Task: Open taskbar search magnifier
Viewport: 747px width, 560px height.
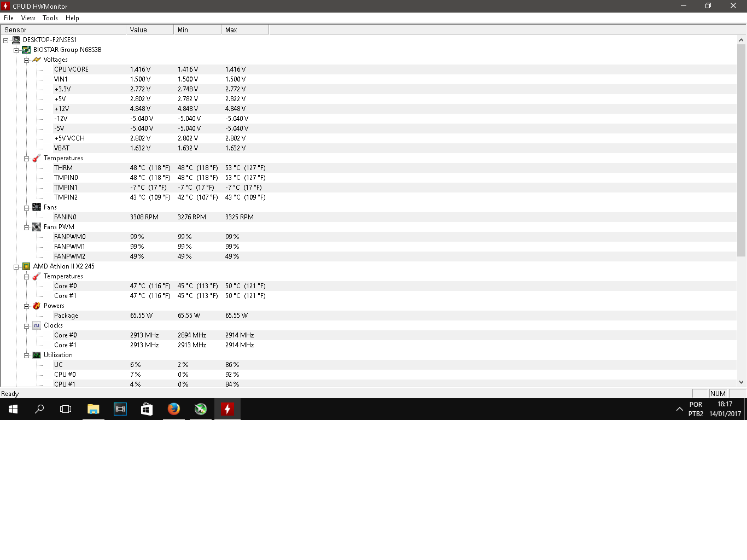Action: (39, 409)
